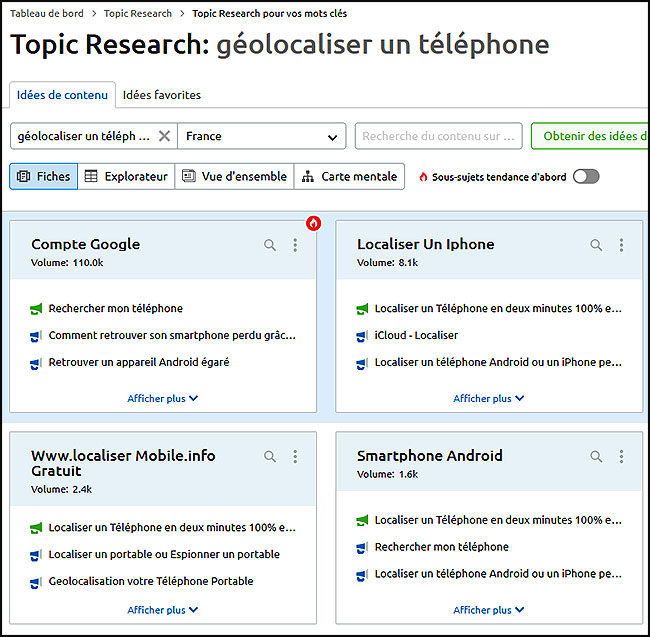
Task: Open Retrouver un appareil Android égaré headline
Action: [139, 362]
